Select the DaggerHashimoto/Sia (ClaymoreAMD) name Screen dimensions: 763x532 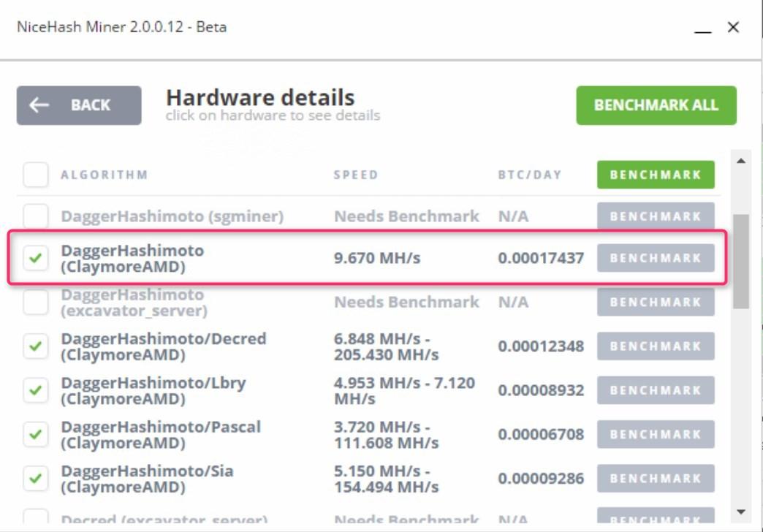point(147,479)
